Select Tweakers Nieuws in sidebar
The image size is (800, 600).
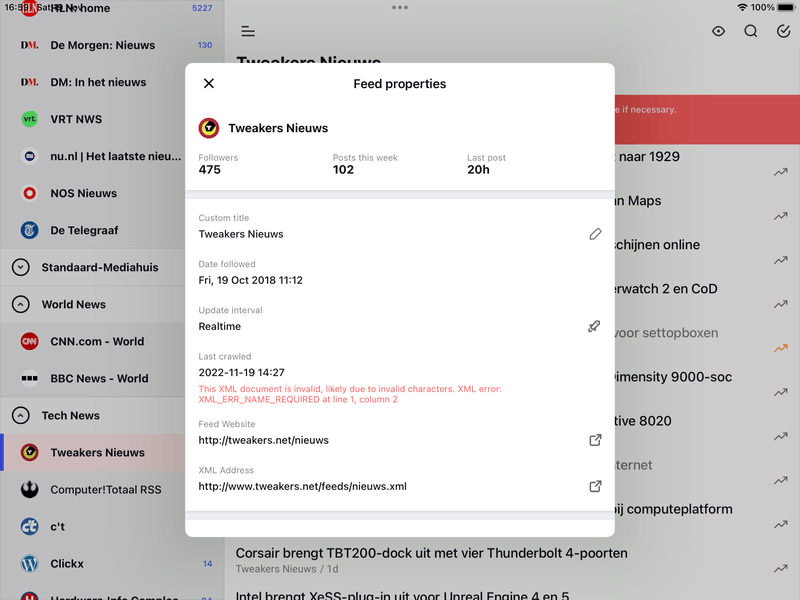[92, 453]
